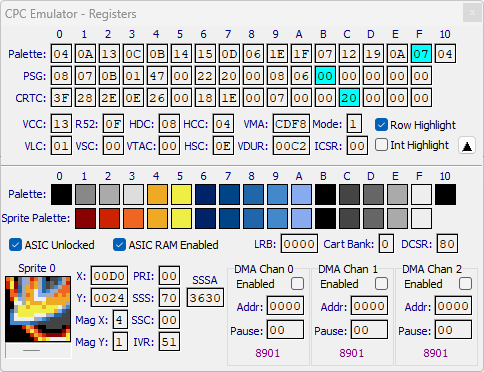Uncheck ASIC Unlocked
This screenshot has height=372, width=484.
click(15, 245)
